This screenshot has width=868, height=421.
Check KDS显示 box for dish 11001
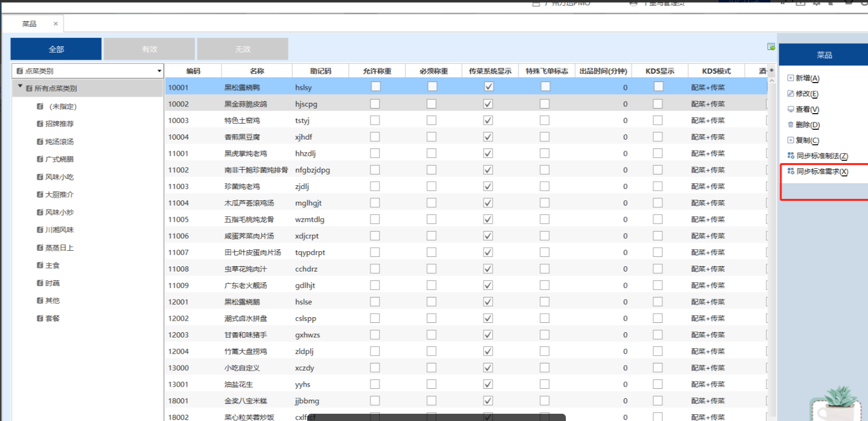(658, 153)
